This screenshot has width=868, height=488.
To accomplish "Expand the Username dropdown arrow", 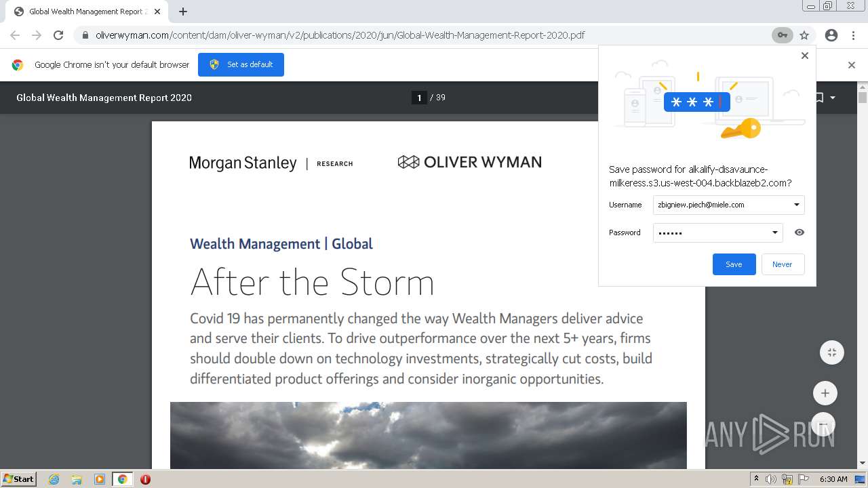I will point(797,205).
